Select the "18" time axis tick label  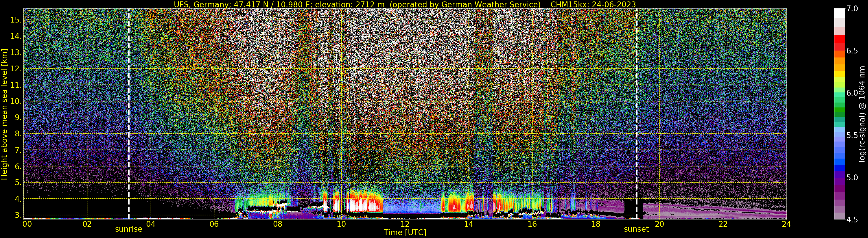click(x=596, y=224)
